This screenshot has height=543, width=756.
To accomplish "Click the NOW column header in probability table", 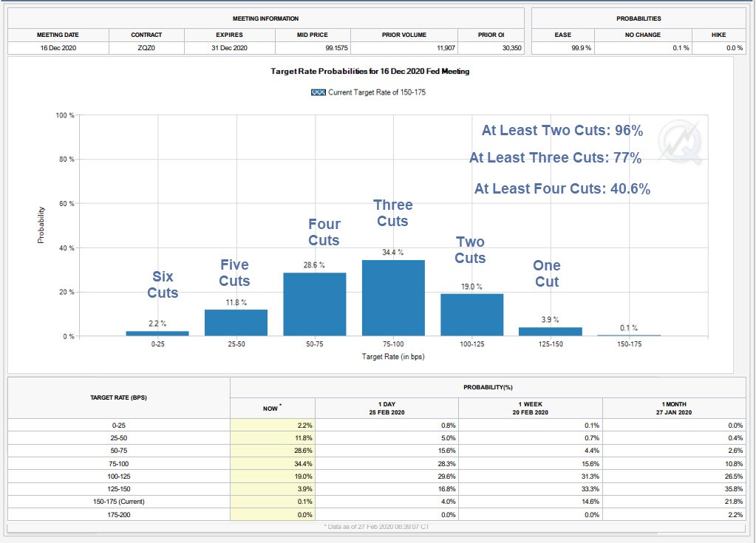I will point(272,408).
